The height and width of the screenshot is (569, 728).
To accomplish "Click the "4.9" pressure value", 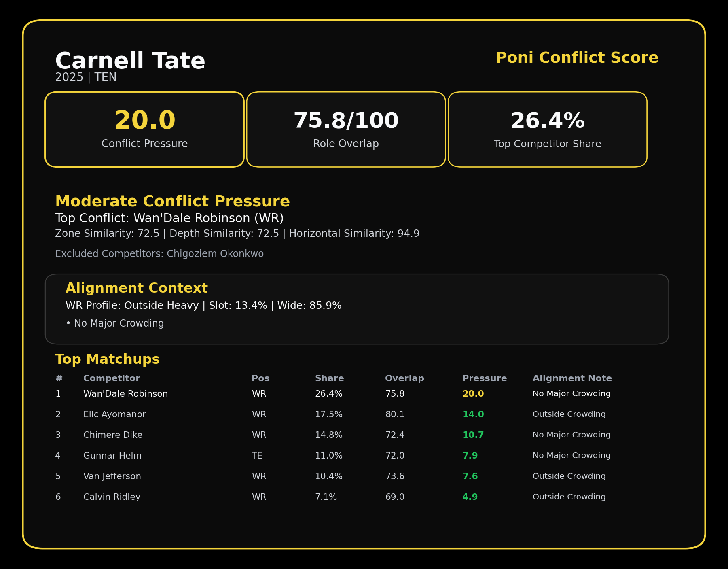I will (470, 497).
